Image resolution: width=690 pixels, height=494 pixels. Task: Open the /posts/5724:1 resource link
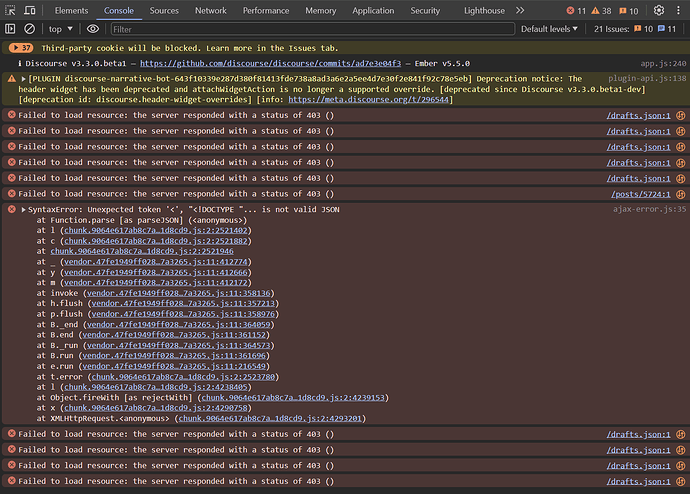pos(641,194)
